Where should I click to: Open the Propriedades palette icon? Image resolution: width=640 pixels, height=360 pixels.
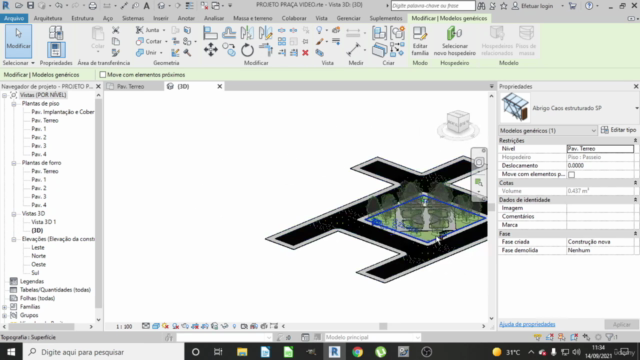[56, 50]
